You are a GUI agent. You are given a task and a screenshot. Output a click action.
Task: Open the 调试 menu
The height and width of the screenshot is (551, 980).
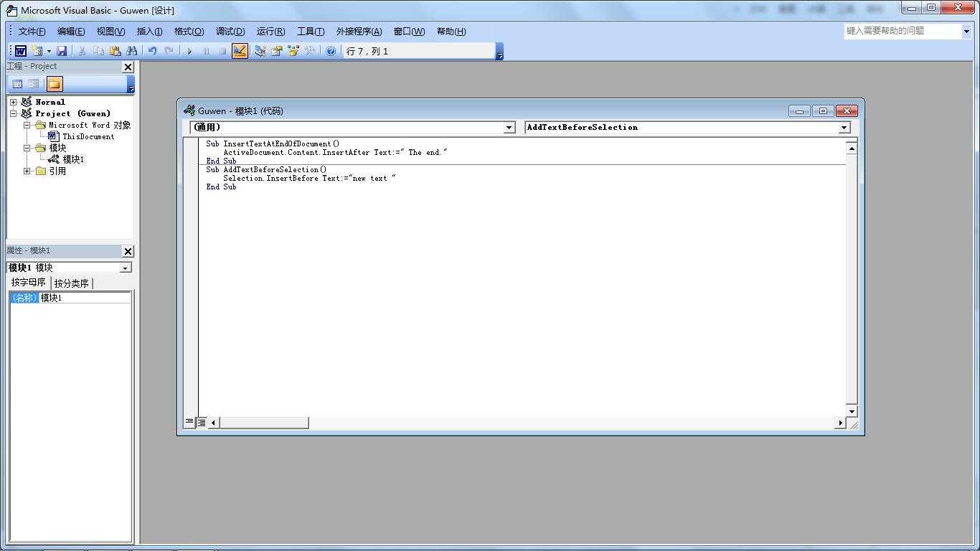(x=230, y=31)
